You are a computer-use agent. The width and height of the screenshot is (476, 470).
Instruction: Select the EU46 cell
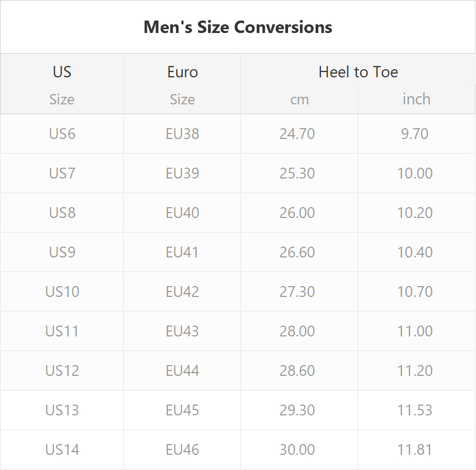(x=182, y=449)
